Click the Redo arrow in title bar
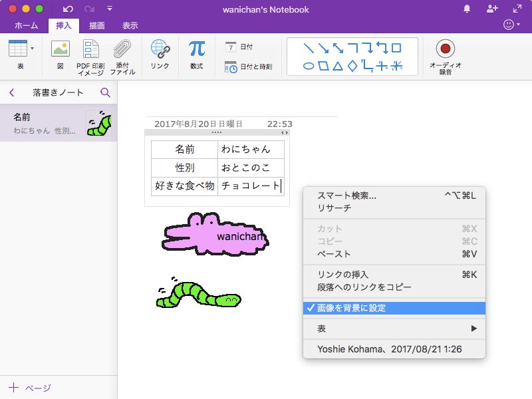 [x=90, y=9]
